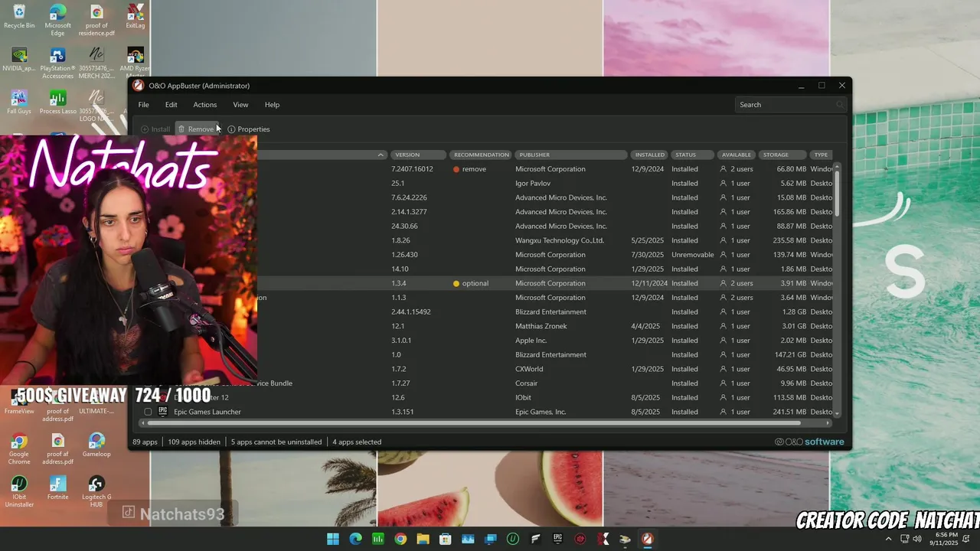Click the Remove toolbar button

[196, 129]
